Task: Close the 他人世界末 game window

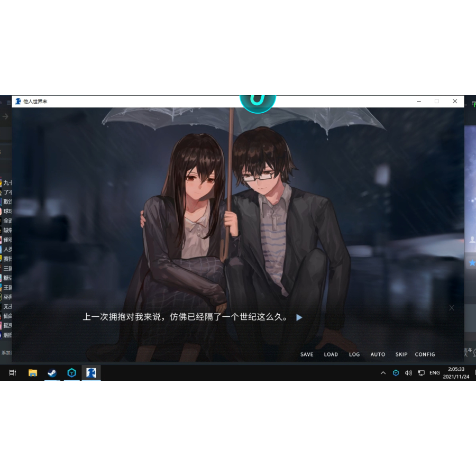Action: pos(455,101)
